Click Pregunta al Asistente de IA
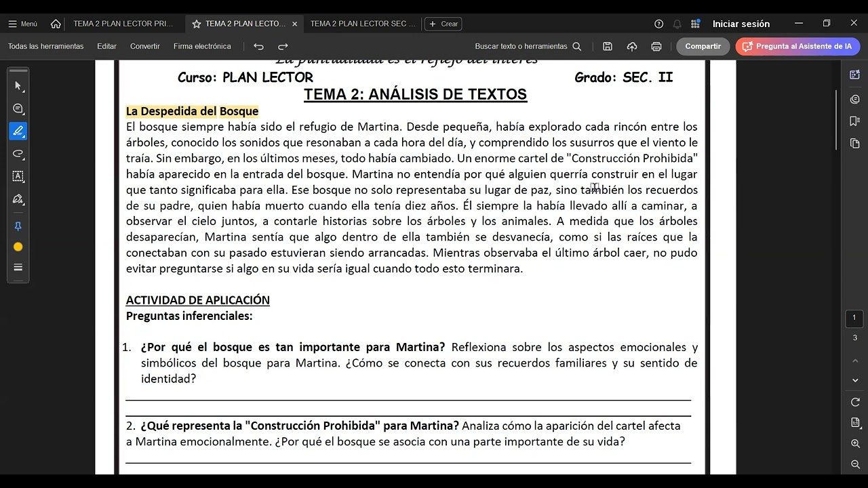The width and height of the screenshot is (868, 488). (797, 46)
